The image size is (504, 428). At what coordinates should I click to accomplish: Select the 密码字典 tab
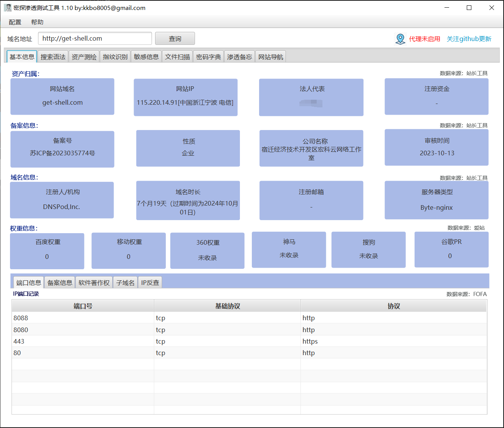pos(208,57)
